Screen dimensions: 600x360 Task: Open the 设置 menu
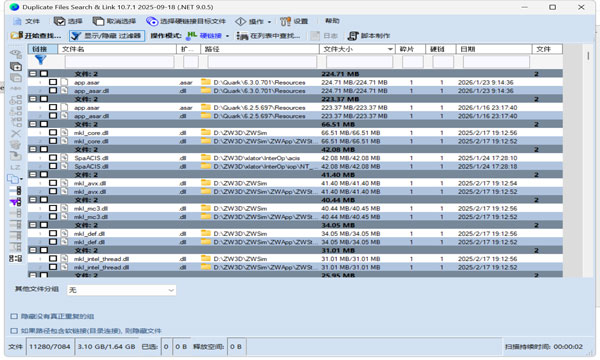(x=294, y=21)
